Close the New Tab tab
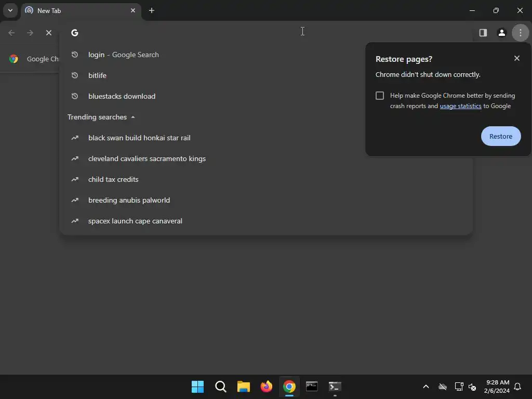This screenshot has width=532, height=399. pos(133,10)
